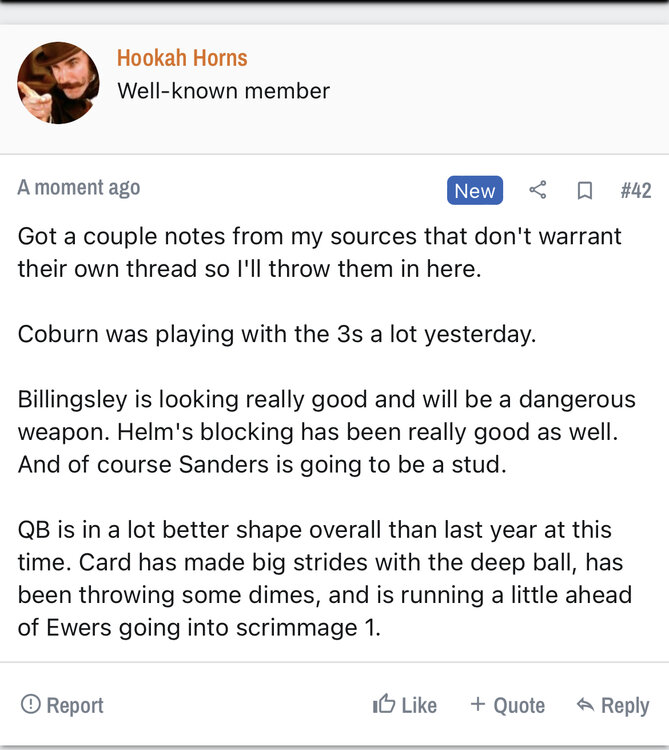
Task: Click the blue "New" badge
Action: [474, 190]
